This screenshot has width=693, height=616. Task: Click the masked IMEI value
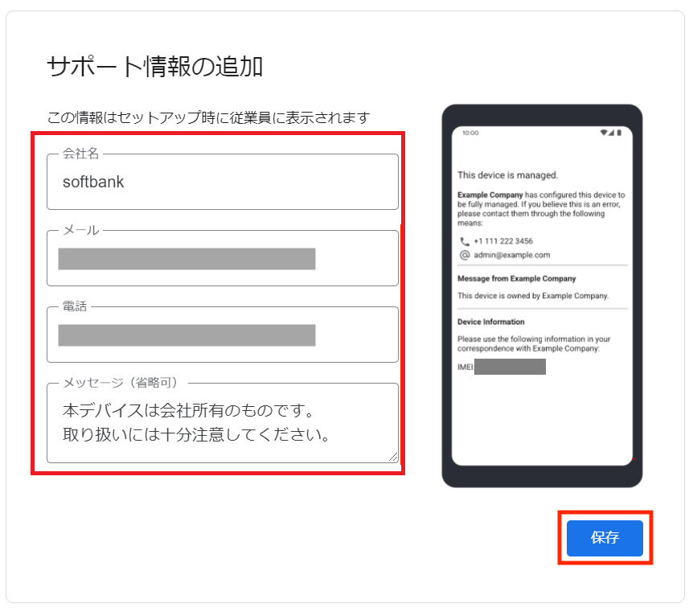tap(510, 367)
